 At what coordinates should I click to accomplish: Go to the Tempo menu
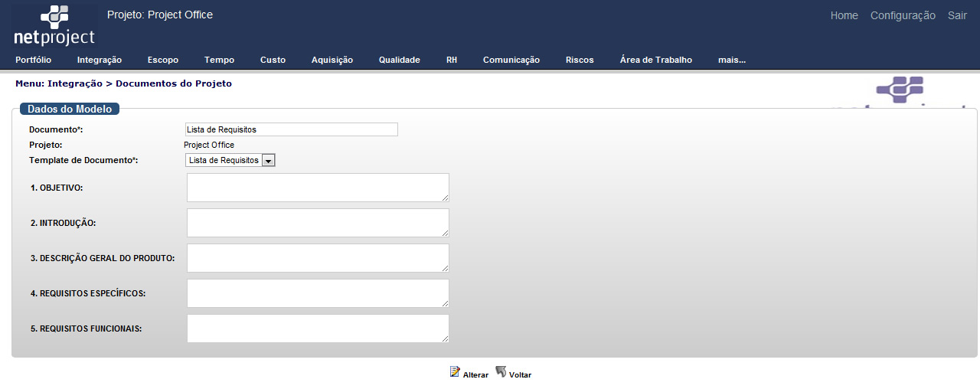coord(219,60)
